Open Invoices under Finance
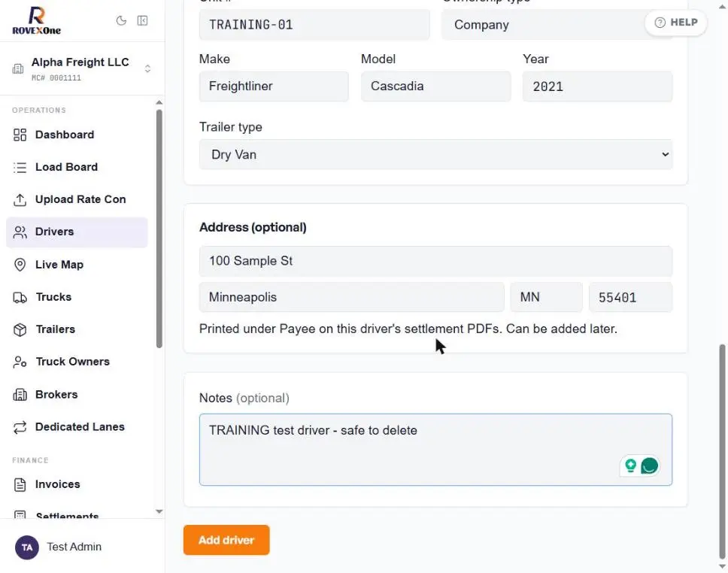 (77, 484)
